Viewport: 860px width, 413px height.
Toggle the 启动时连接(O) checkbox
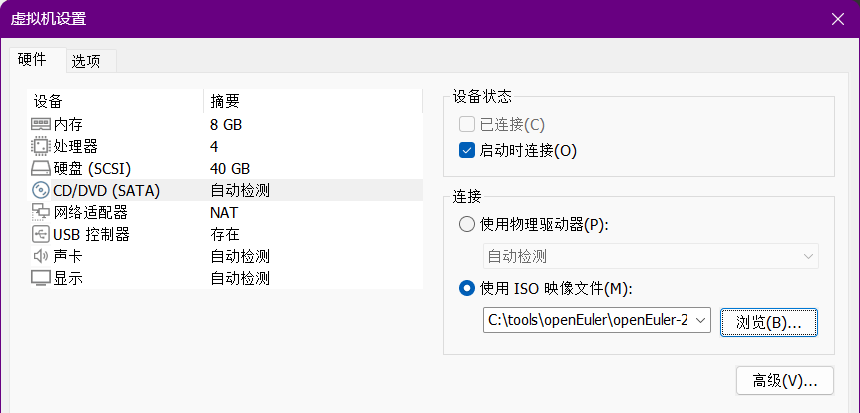click(466, 151)
